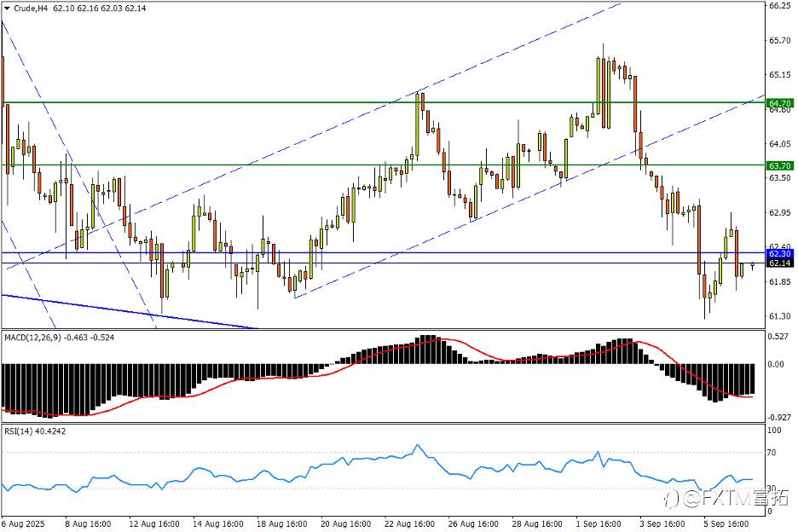
Task: Click the RSI scale value 100
Action: (775, 431)
